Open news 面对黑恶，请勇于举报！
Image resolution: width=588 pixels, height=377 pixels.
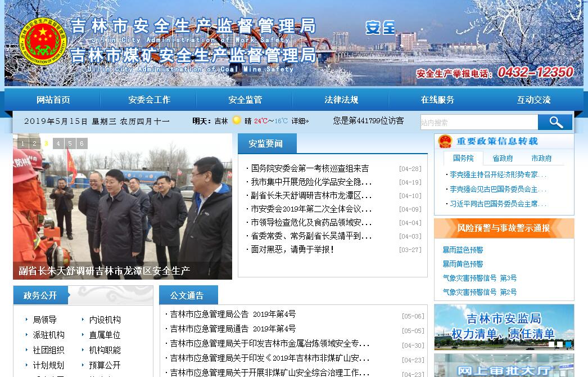(x=292, y=249)
